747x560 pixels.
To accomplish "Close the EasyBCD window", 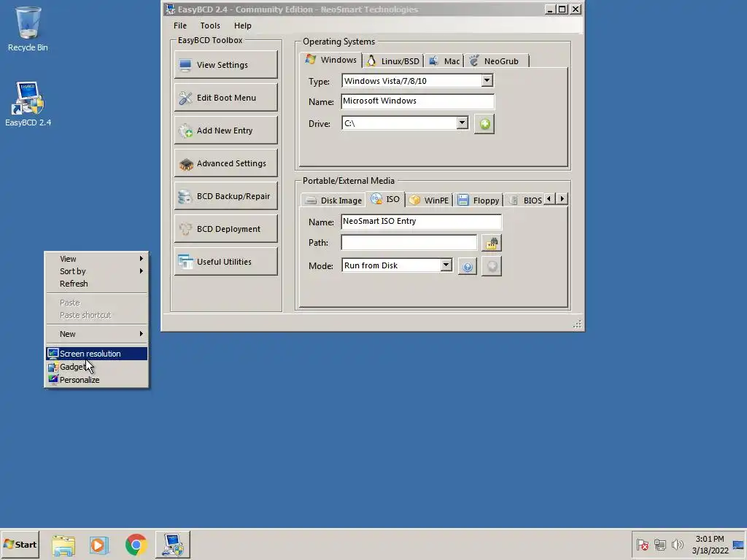I will click(x=576, y=9).
